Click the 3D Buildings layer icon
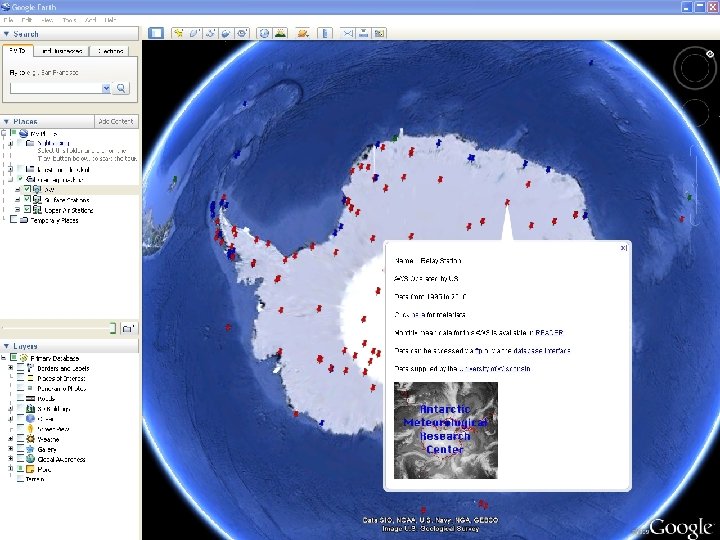The height and width of the screenshot is (540, 720). point(30,409)
